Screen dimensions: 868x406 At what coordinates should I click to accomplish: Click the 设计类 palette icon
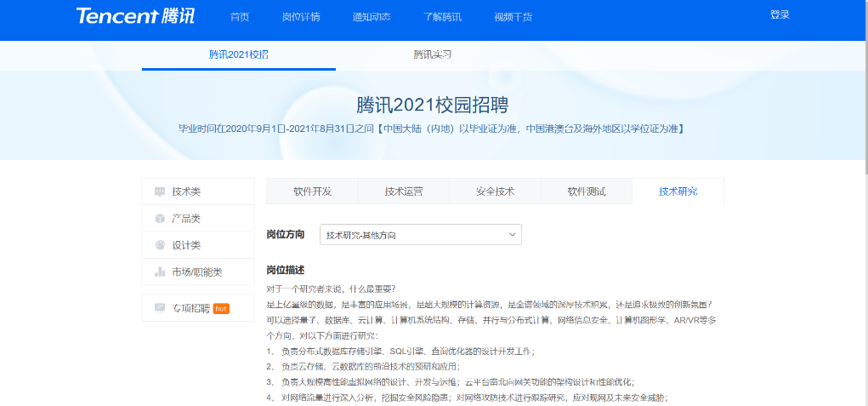click(160, 245)
